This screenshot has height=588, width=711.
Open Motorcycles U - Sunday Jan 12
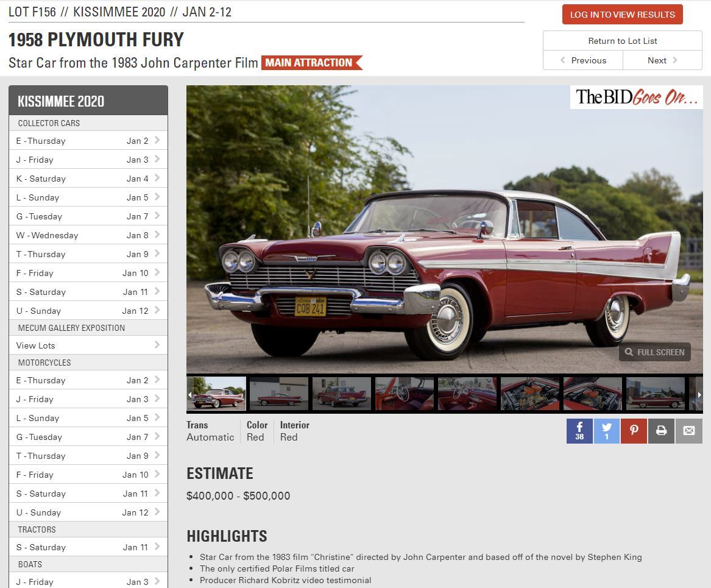88,512
